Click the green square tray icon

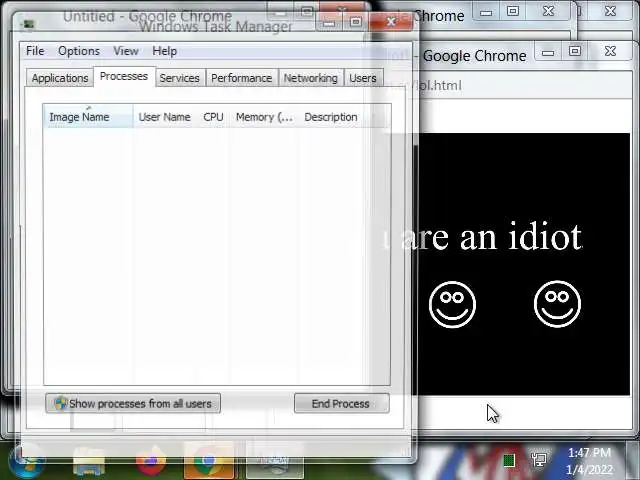[509, 460]
